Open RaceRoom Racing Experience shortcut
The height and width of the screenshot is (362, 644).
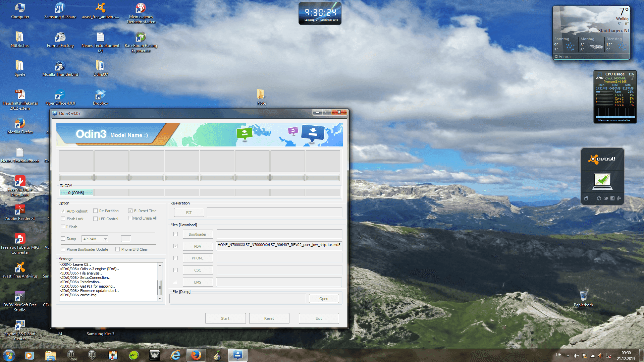[141, 42]
